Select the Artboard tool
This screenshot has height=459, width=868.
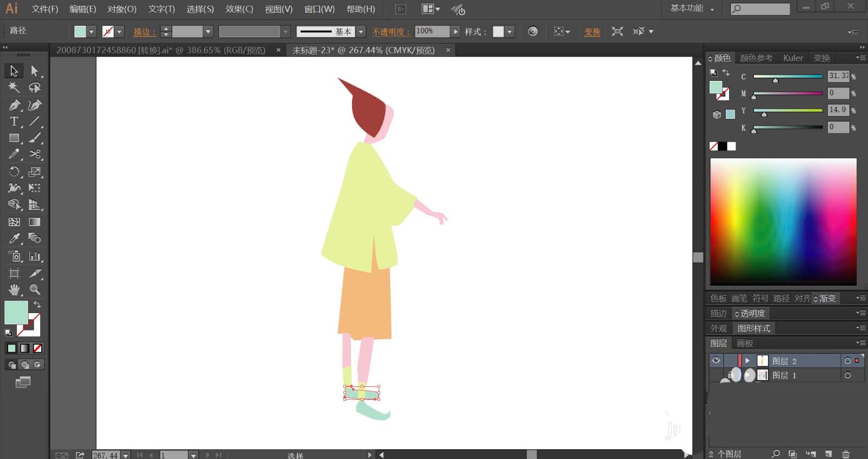(x=14, y=273)
